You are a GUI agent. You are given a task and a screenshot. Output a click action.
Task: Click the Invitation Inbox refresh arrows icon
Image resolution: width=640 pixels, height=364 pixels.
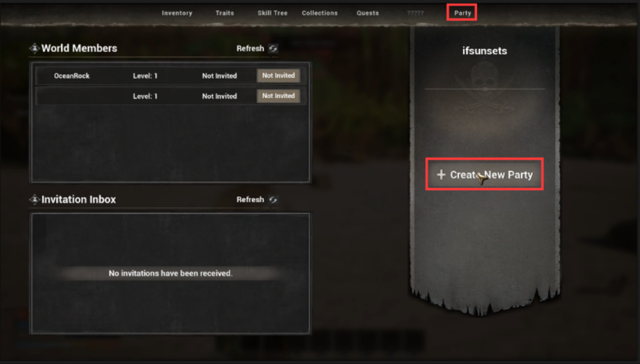tap(273, 199)
